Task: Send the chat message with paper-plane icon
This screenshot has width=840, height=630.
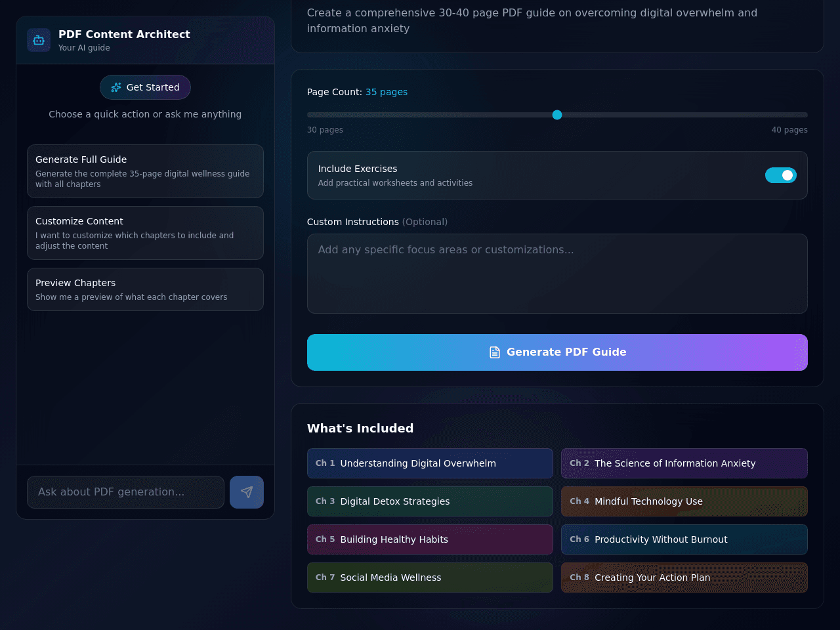Action: (x=247, y=492)
